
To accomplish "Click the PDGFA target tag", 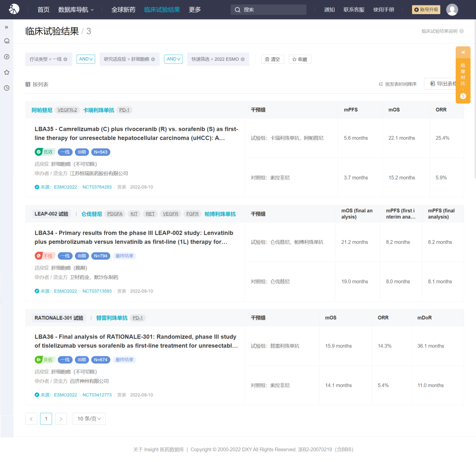I will pos(115,214).
